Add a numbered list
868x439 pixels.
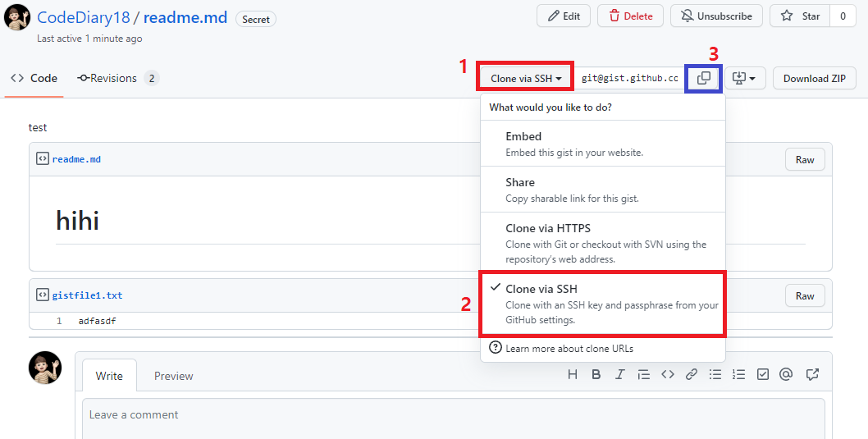point(738,375)
